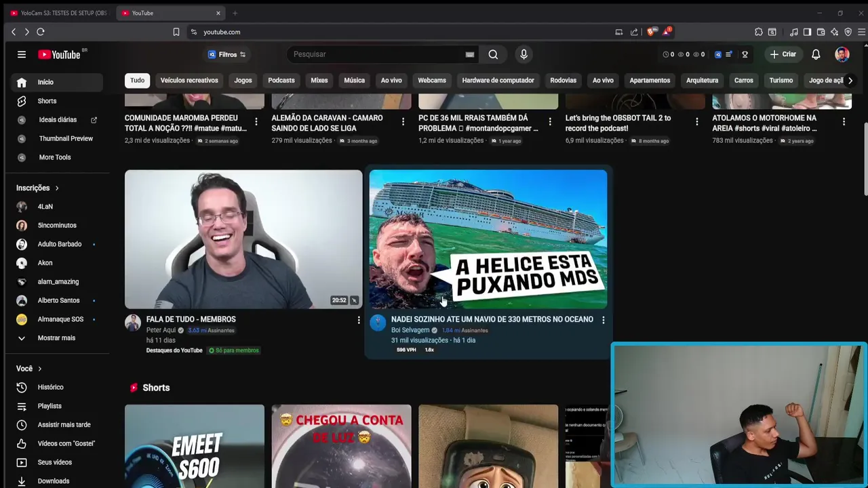Screen dimensions: 868x488
Task: Open FALA DE TUDO video thumbnail
Action: click(x=243, y=239)
